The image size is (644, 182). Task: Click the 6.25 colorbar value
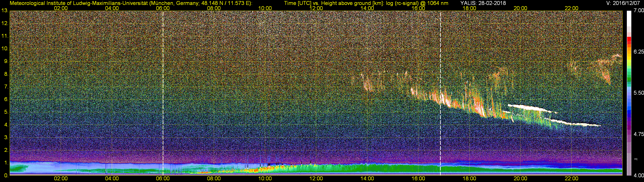639,52
